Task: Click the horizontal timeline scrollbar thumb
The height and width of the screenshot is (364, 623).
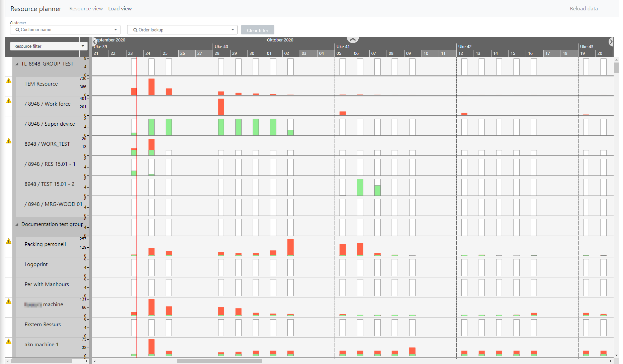Action: pyautogui.click(x=219, y=361)
